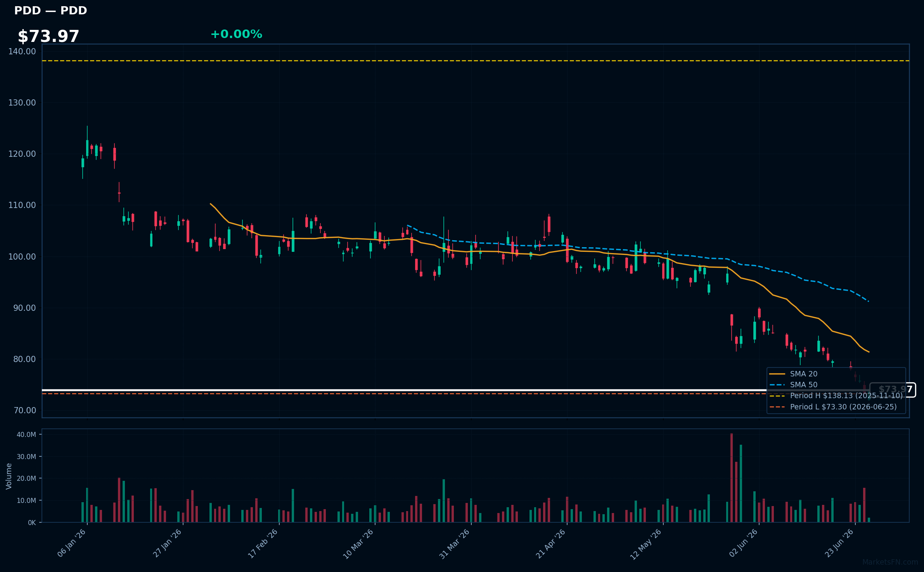The image size is (924, 572).
Task: Click the 90.00 price axis label
Action: (x=24, y=308)
